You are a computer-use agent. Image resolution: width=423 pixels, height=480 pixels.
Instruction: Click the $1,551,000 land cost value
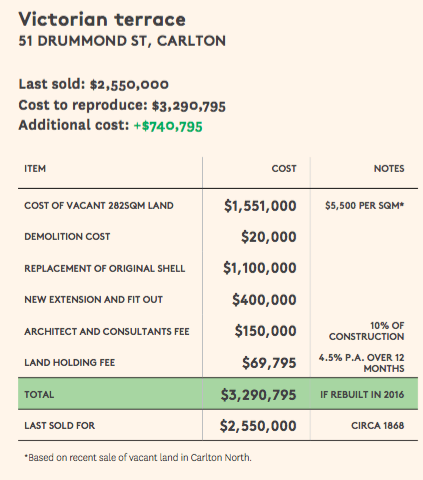click(x=260, y=206)
